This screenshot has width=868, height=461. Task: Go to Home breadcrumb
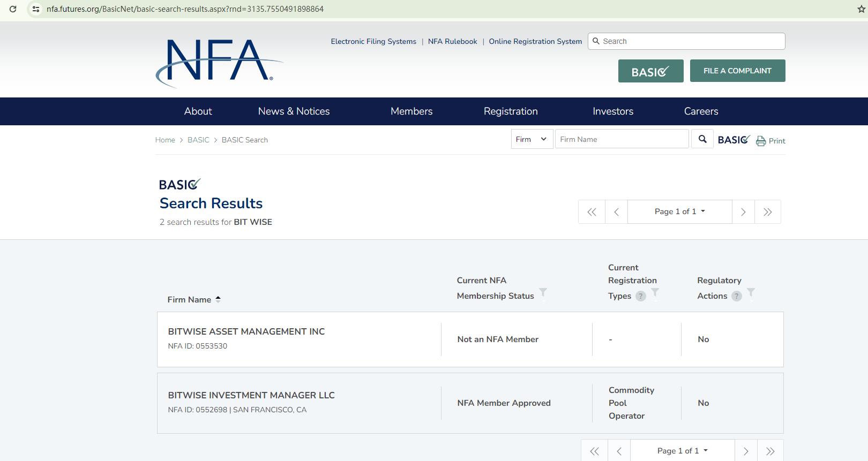(165, 140)
